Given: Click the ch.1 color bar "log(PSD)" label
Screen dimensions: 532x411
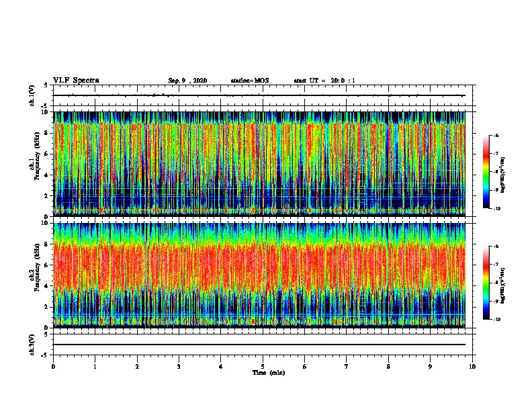Looking at the screenshot, I should [x=503, y=175].
